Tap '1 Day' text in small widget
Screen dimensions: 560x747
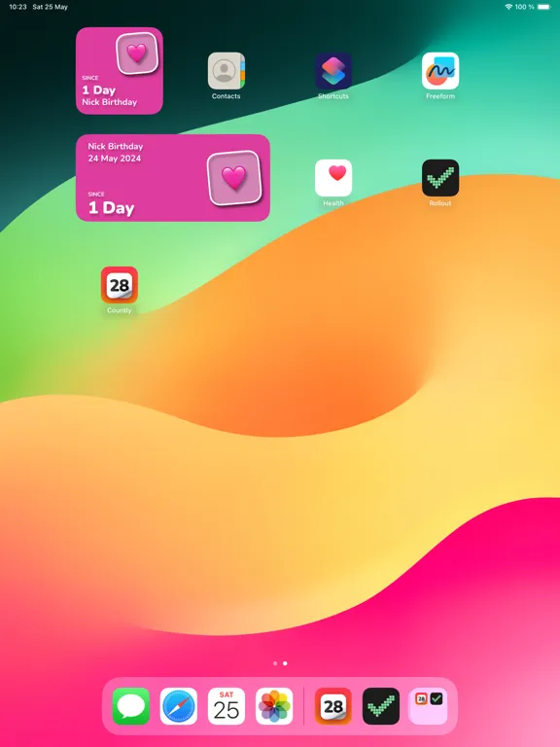coord(98,90)
